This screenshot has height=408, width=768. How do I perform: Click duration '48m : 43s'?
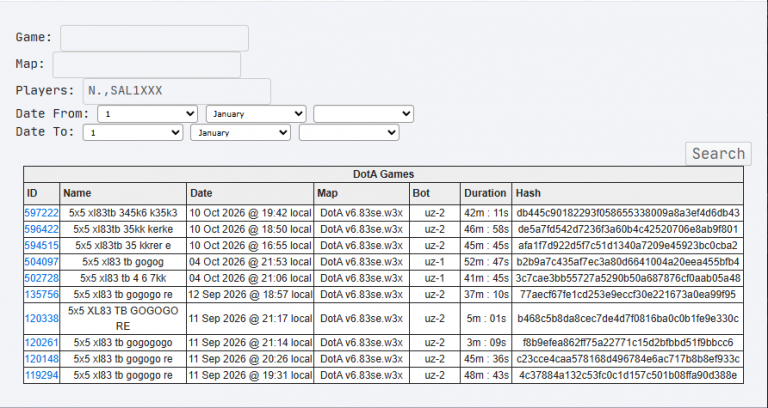pyautogui.click(x=486, y=376)
